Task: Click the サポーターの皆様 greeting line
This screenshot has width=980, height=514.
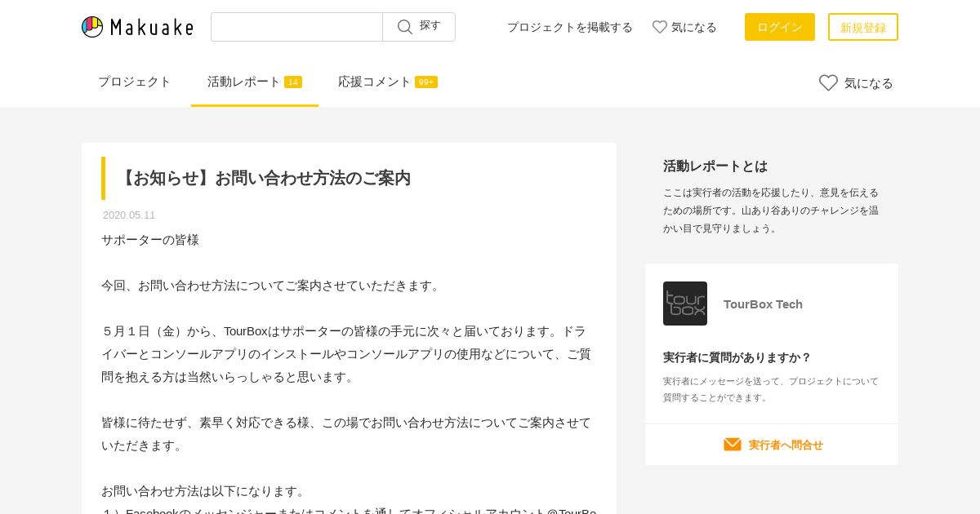Action: point(150,240)
